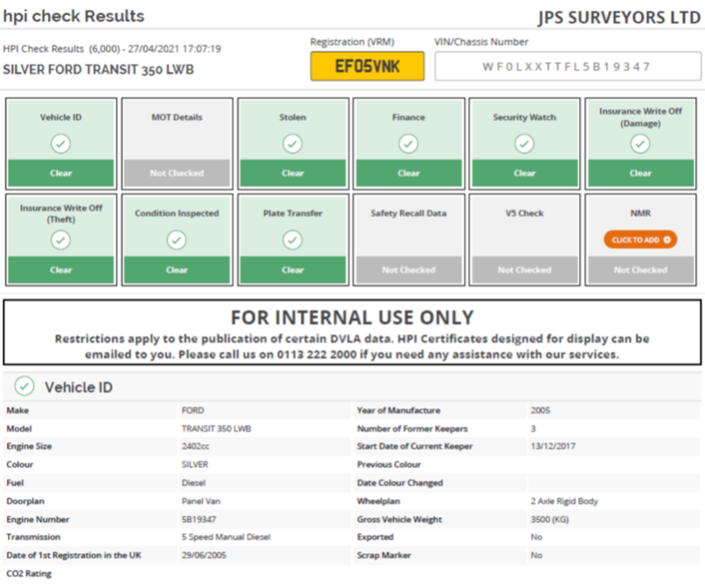Click the Doorplan value Panel Van

coord(201,501)
